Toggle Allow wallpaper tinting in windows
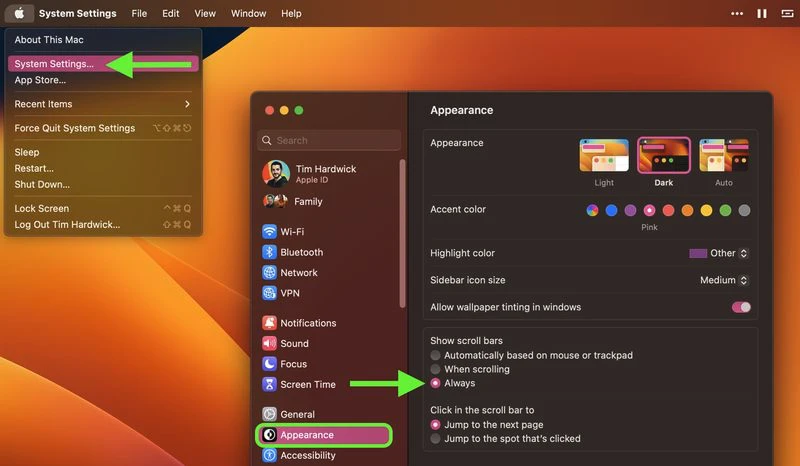 [741, 307]
